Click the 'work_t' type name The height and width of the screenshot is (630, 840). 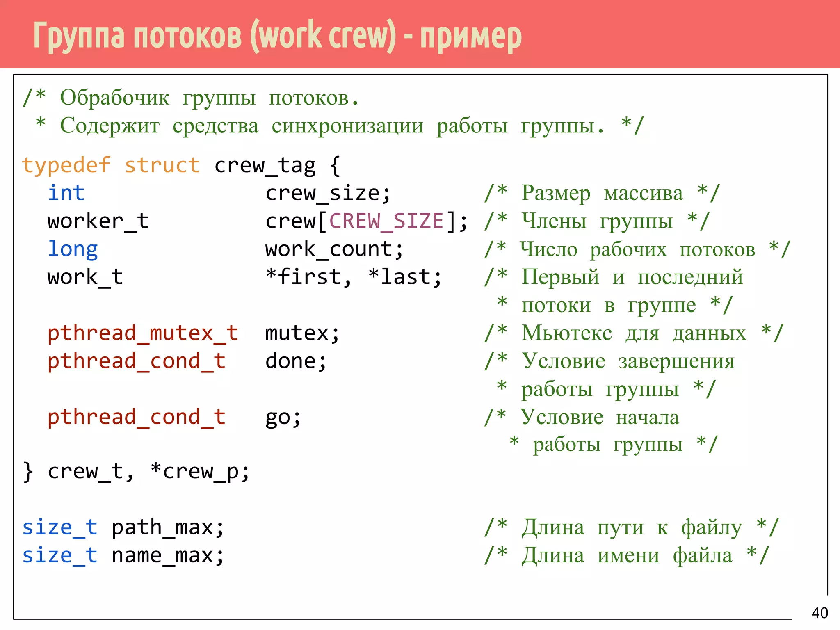85,277
